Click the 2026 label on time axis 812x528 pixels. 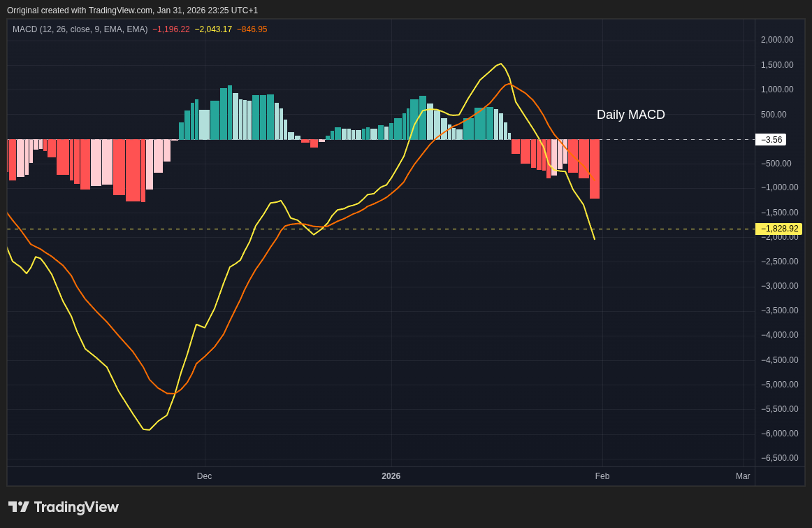[391, 476]
